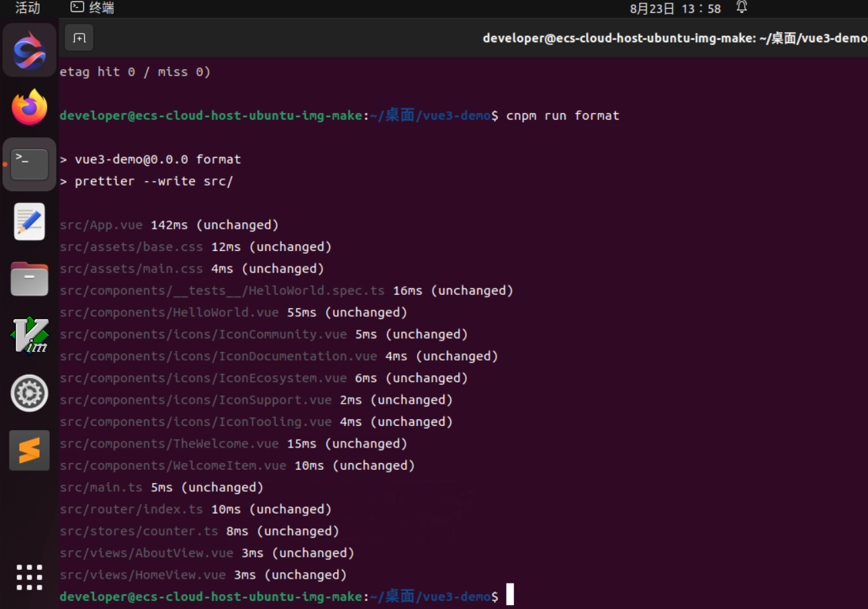Click the src/main.ts output line
The height and width of the screenshot is (609, 868).
pyautogui.click(x=161, y=487)
